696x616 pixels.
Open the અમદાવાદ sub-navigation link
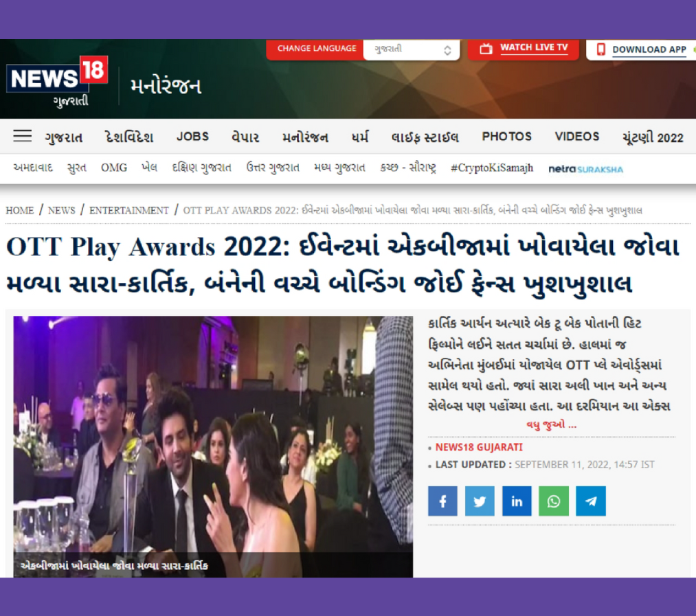pos(33,168)
